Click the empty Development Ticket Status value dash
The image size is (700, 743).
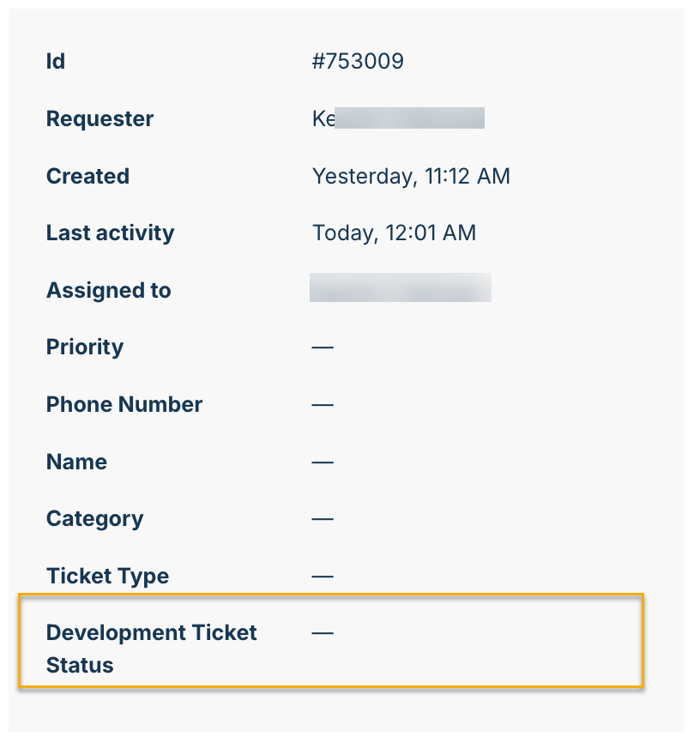click(x=323, y=633)
